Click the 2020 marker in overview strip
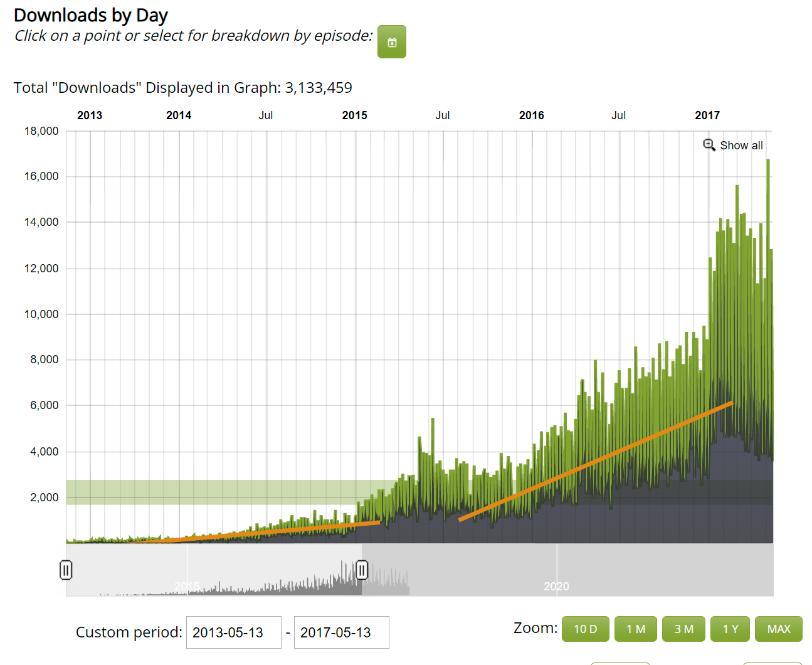The image size is (812, 665). (556, 586)
